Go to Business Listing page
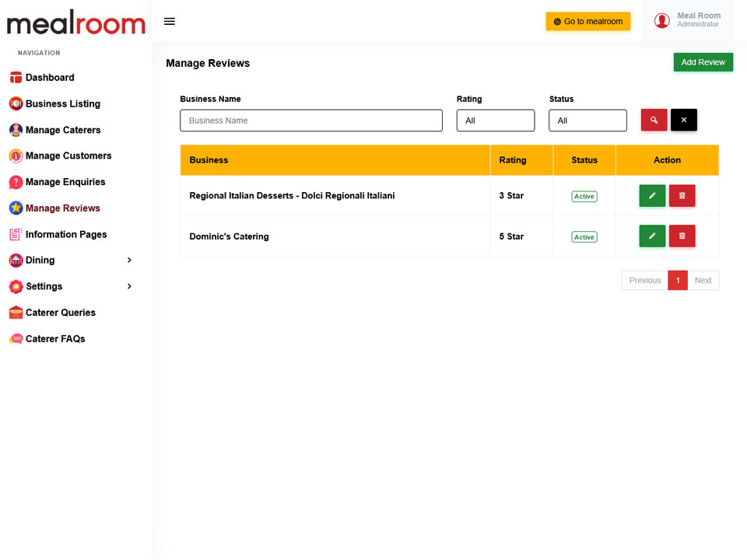This screenshot has width=747, height=560. [x=63, y=103]
